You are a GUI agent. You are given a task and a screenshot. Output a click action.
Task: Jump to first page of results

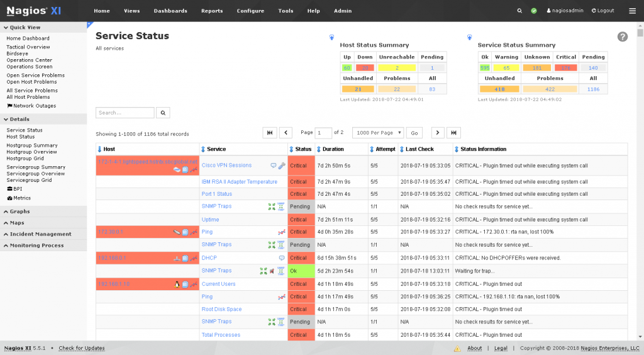tap(270, 133)
